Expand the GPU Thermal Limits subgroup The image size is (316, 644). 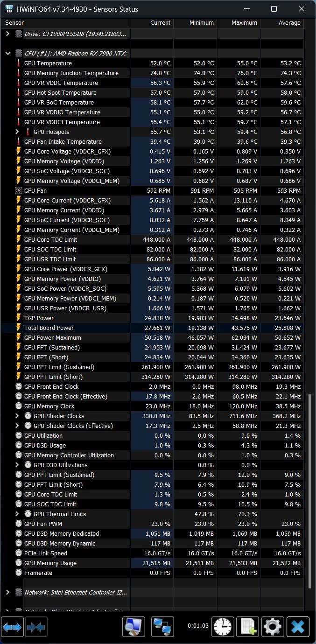(17, 514)
